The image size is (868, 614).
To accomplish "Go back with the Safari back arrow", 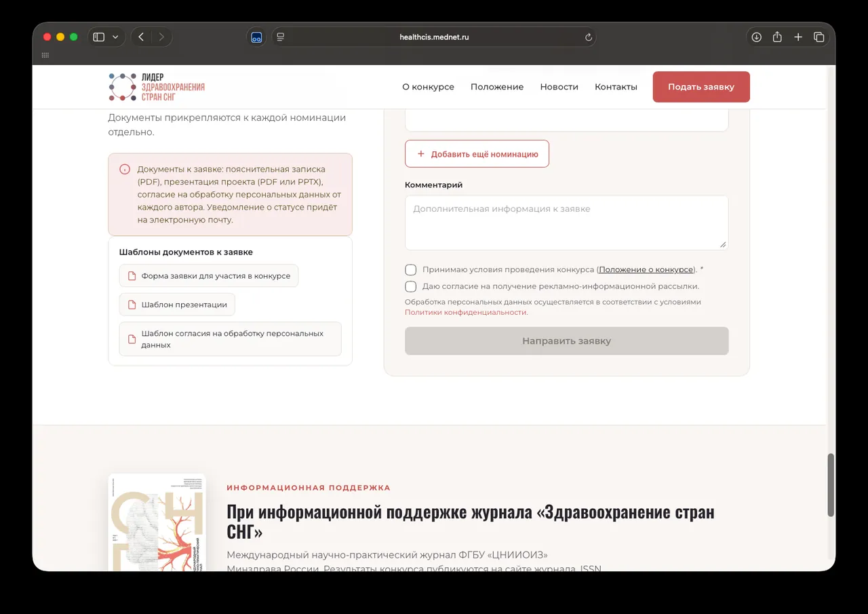I will pos(141,37).
